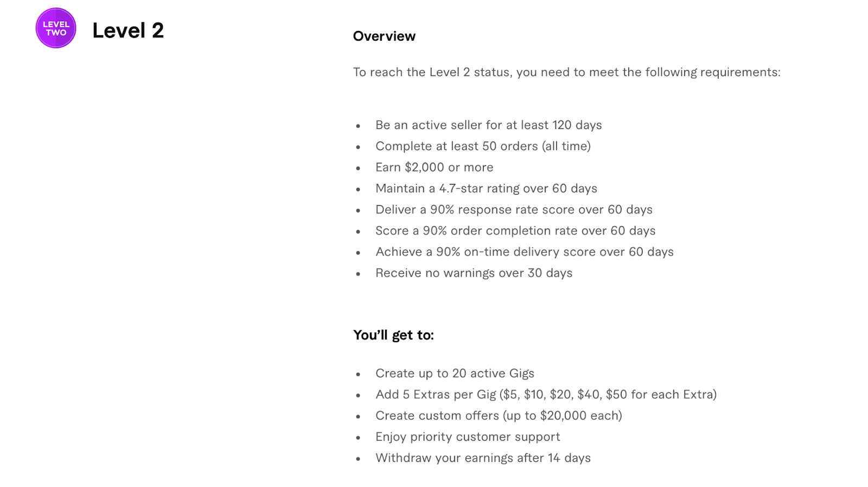
Task: Click the Overview heading
Action: point(384,36)
